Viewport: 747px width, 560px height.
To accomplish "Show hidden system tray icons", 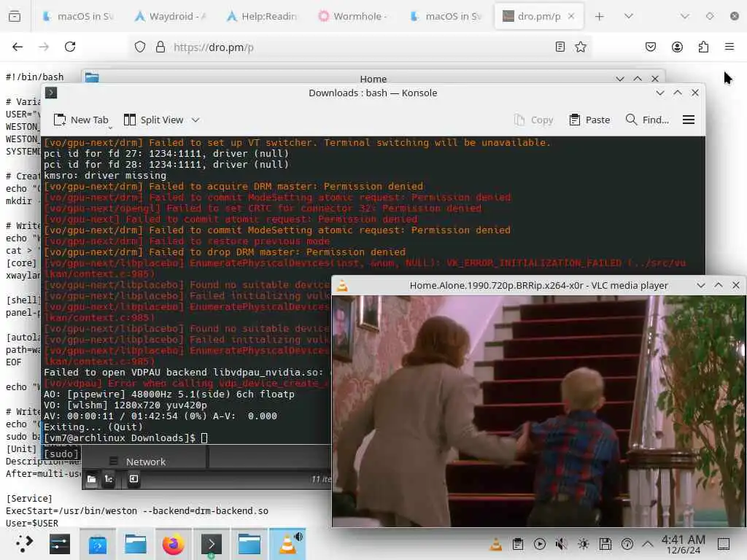I will pos(648,544).
